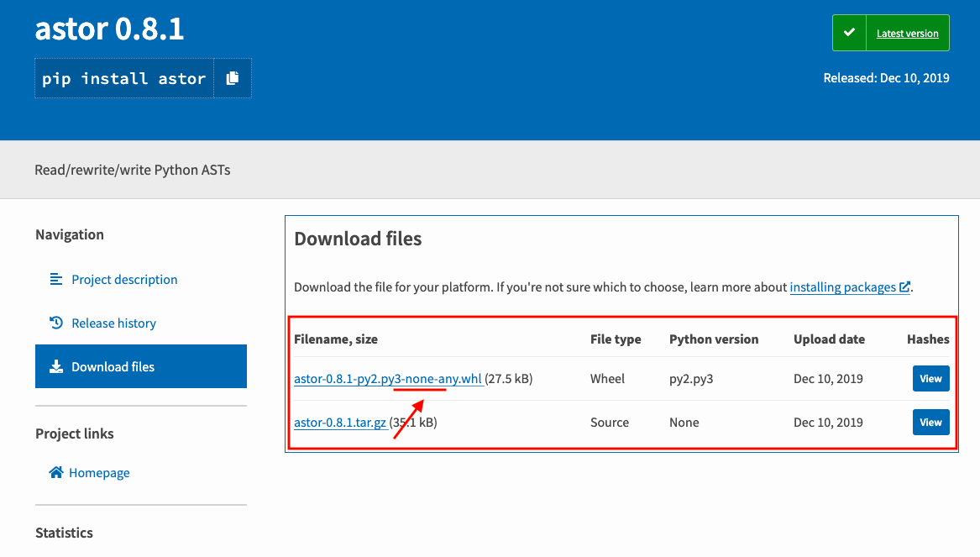This screenshot has width=980, height=557.
Task: Click the Project links heading
Action: (x=75, y=434)
